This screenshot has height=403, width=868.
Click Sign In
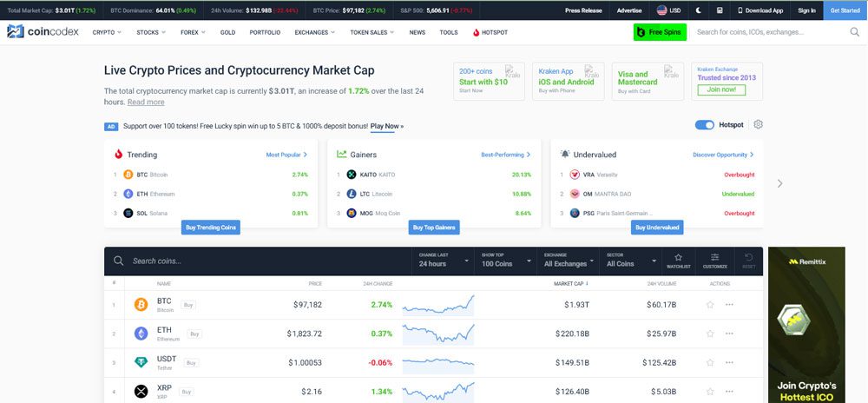(806, 10)
